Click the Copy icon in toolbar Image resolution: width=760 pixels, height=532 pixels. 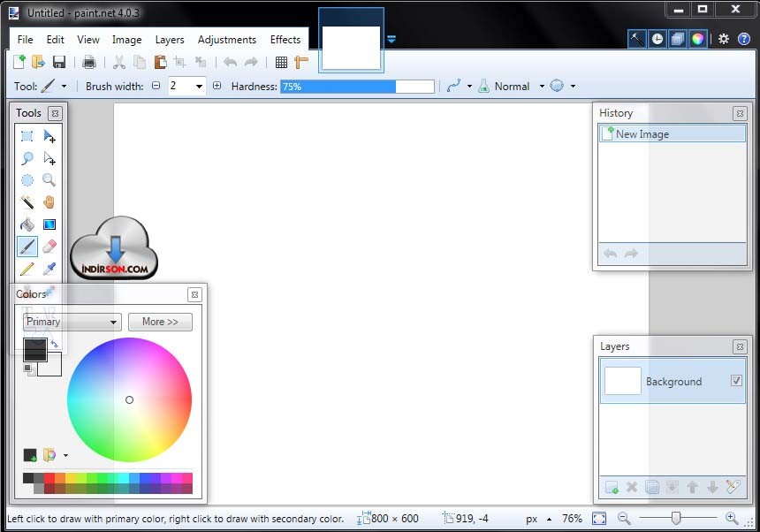tap(140, 62)
